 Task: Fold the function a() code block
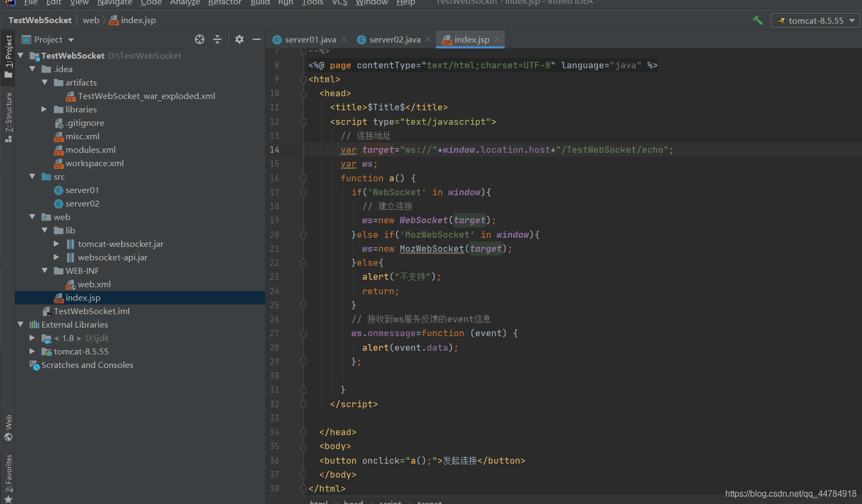[303, 178]
